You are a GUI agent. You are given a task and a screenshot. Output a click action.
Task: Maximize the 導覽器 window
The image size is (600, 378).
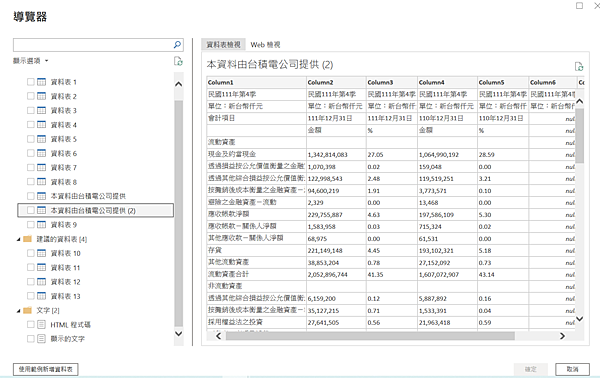[579, 5]
